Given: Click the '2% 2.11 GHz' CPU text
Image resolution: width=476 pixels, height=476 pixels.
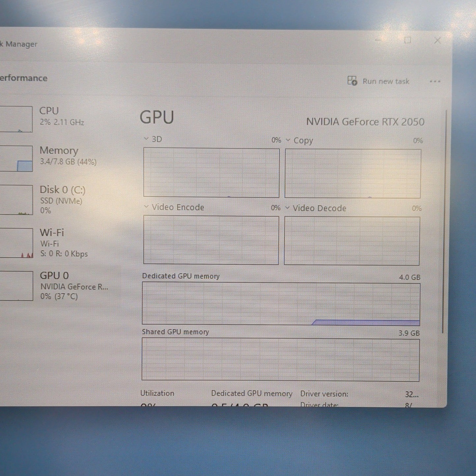Looking at the screenshot, I should point(62,122).
